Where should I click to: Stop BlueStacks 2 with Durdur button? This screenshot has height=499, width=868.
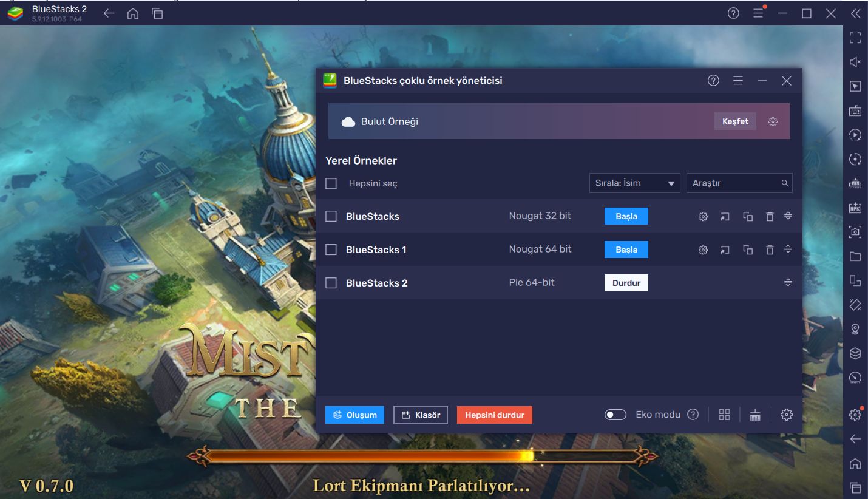[626, 283]
